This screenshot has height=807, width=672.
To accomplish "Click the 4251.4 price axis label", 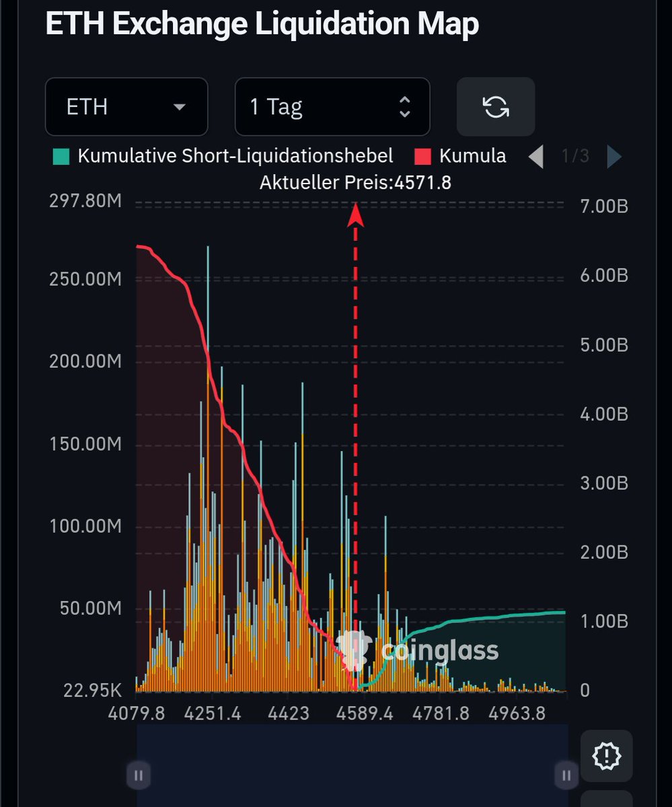I will pos(212,714).
